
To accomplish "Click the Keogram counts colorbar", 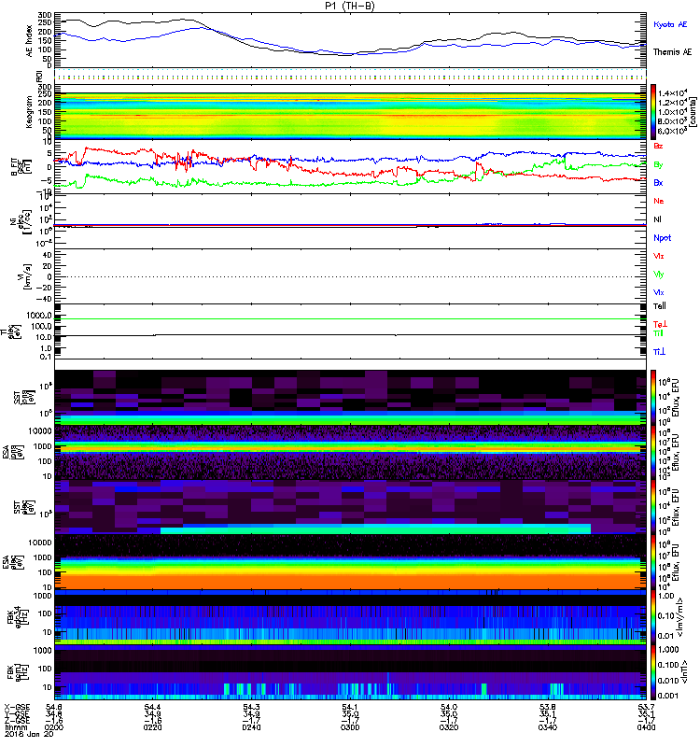I will coord(653,112).
